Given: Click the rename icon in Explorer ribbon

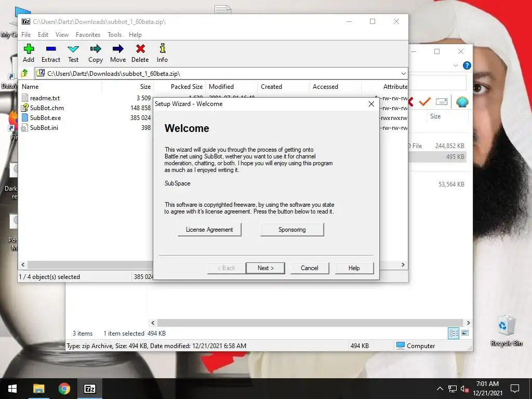Looking at the screenshot, I should point(442,101).
